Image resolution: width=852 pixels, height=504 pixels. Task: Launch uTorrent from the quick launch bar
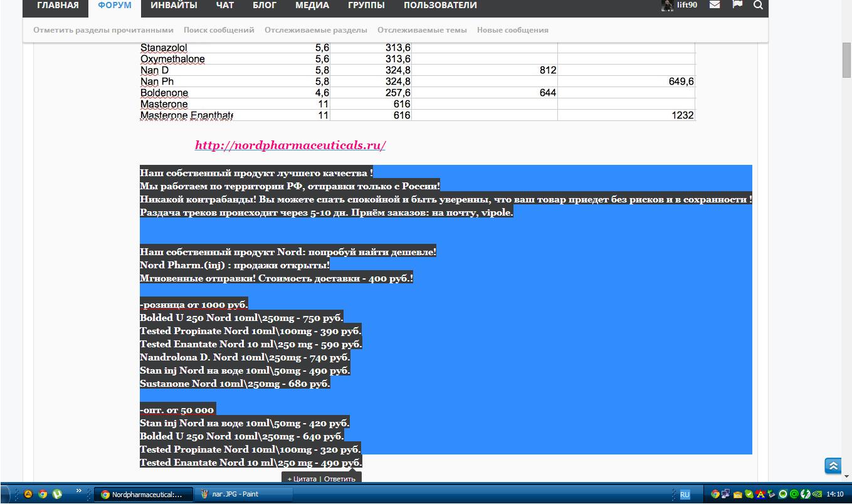tap(58, 494)
